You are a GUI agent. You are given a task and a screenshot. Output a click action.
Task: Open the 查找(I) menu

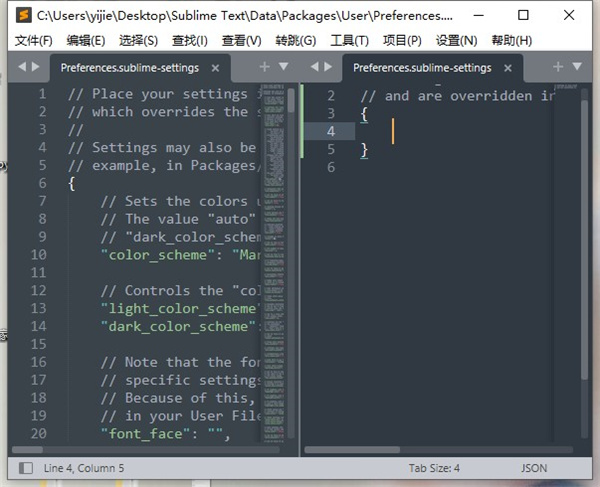click(189, 40)
